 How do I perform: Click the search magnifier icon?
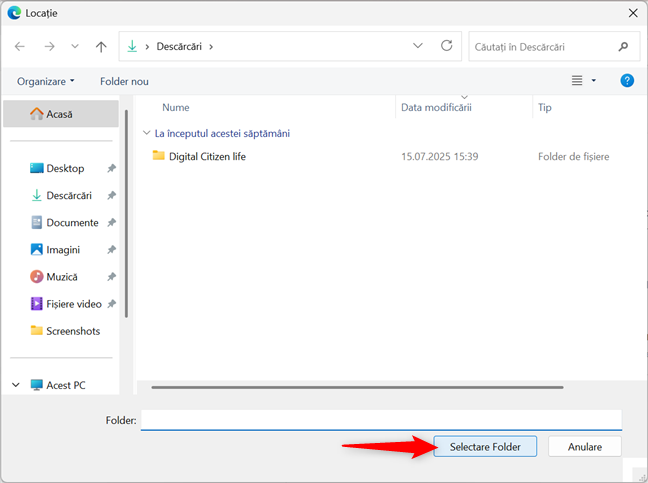(x=623, y=46)
